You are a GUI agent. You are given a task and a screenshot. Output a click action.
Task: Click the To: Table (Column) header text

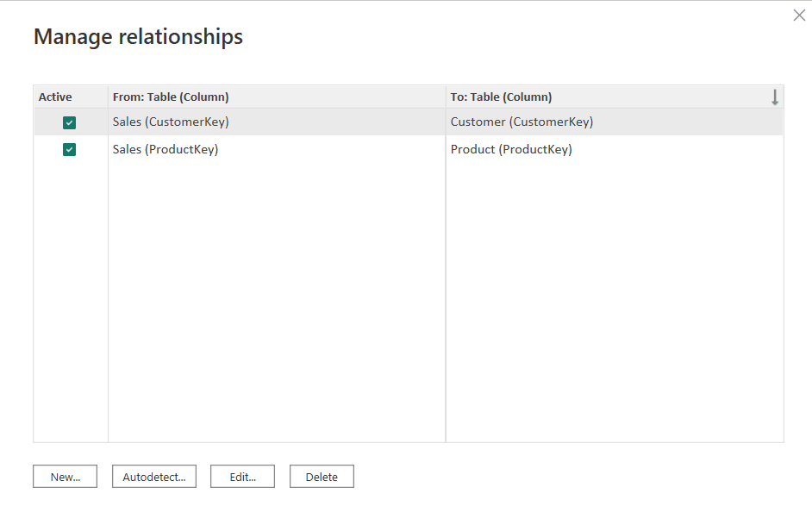501,97
